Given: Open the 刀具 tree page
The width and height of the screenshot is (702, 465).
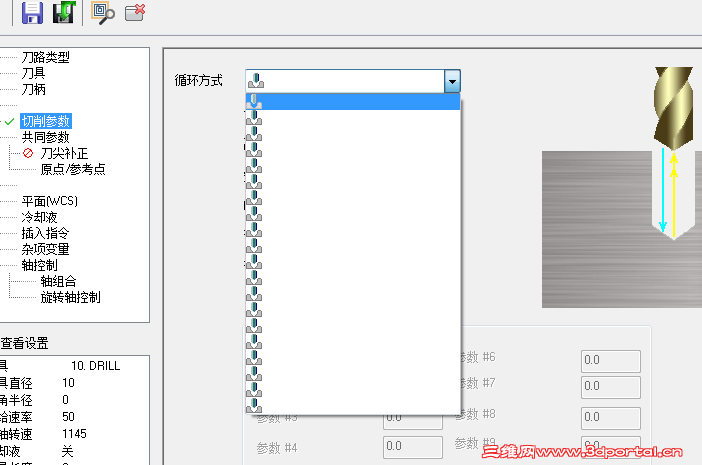Looking at the screenshot, I should coord(34,73).
